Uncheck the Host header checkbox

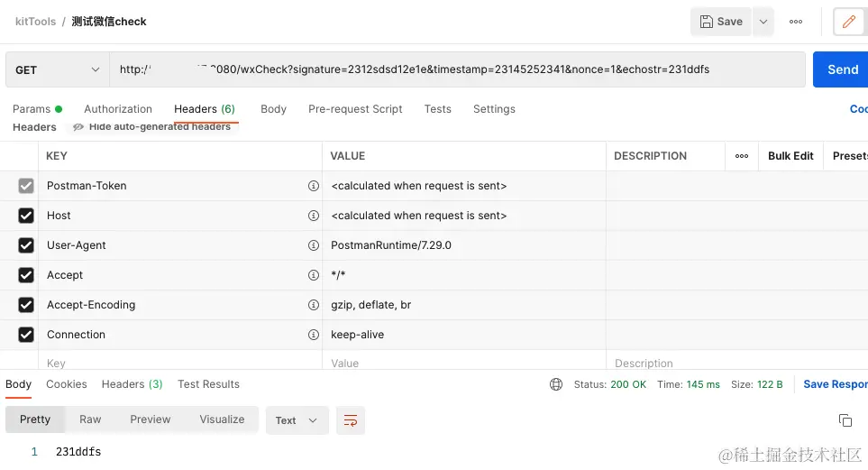coord(26,216)
